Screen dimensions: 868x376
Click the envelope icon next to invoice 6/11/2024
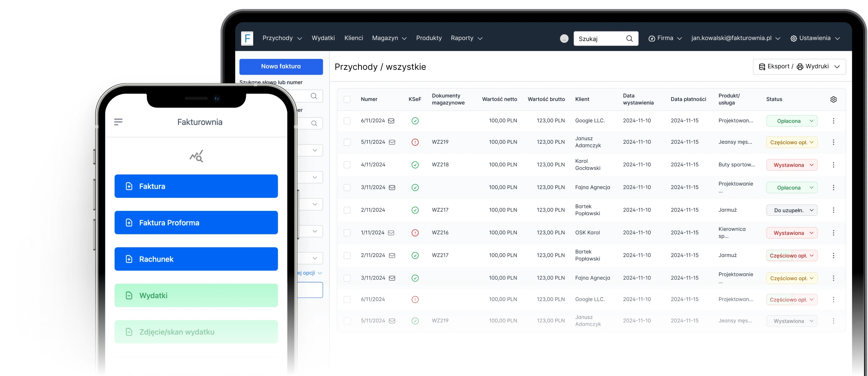tap(391, 121)
